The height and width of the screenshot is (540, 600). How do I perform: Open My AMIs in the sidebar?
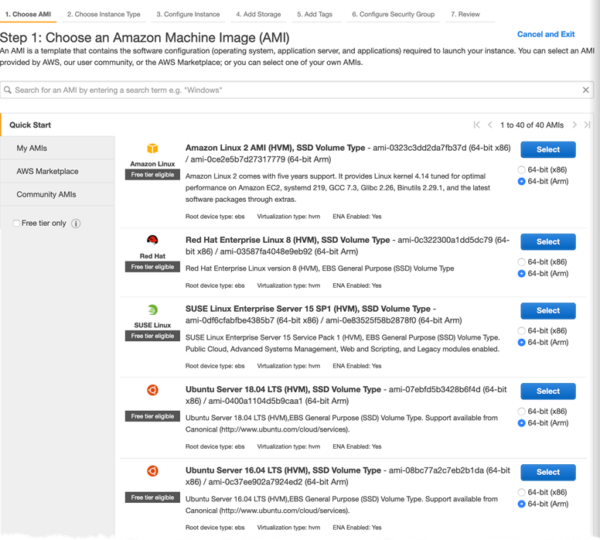coord(57,148)
